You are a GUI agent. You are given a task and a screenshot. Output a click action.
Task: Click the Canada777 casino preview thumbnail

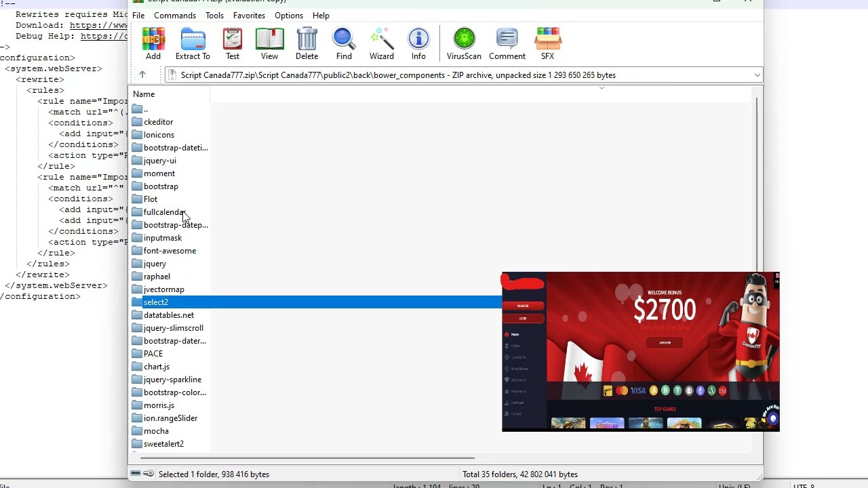coord(641,352)
